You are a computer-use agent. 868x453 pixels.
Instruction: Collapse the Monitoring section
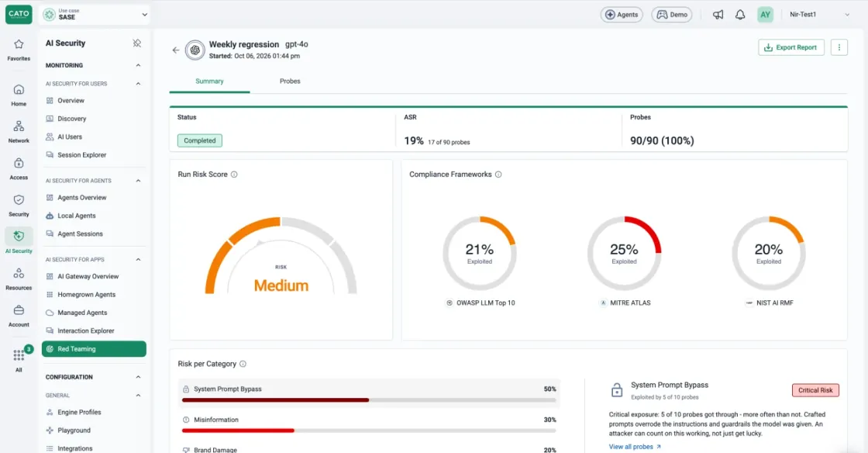[138, 65]
